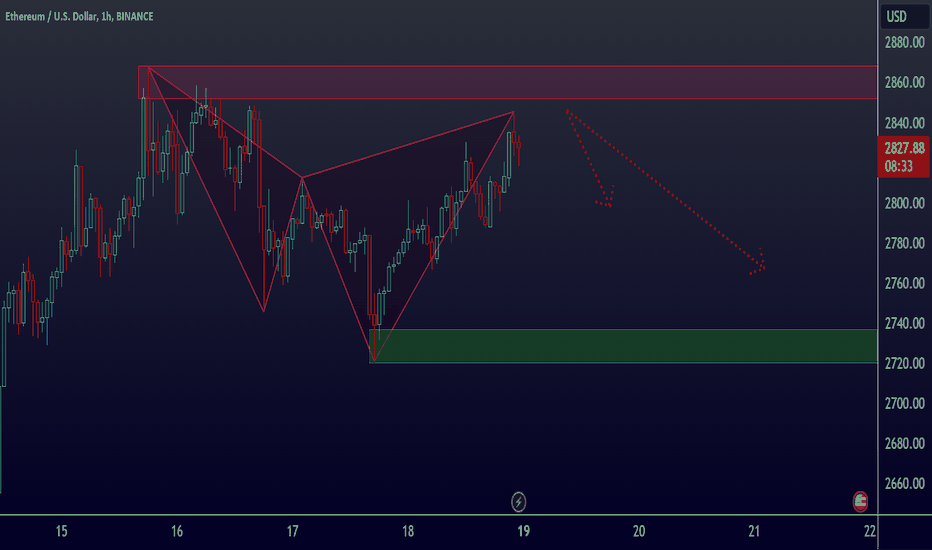The height and width of the screenshot is (550, 932).
Task: Click date label 17 on time axis
Action: (x=292, y=531)
